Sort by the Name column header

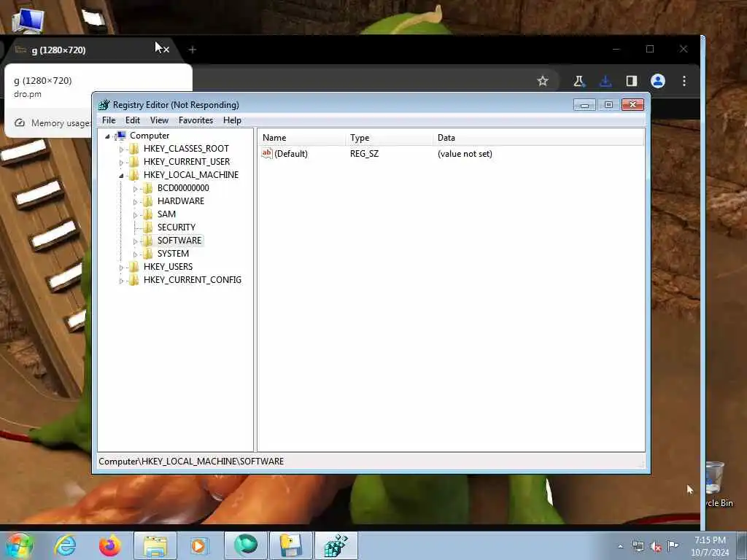click(302, 138)
